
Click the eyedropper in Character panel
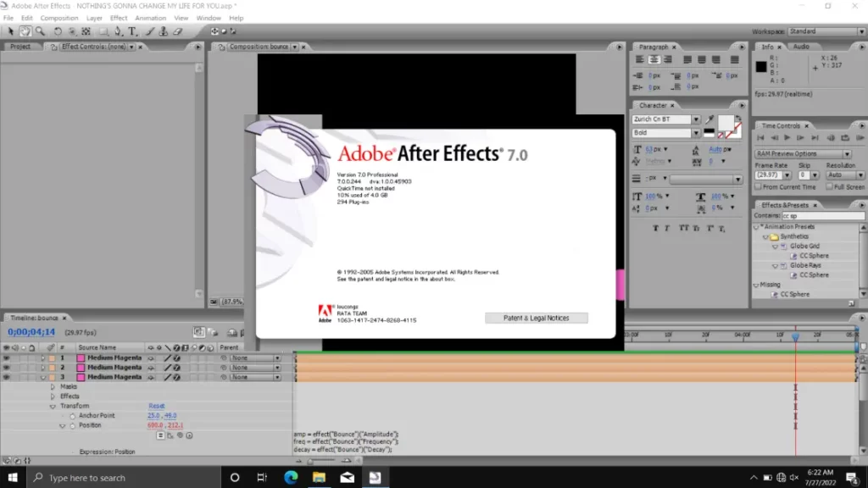point(709,120)
